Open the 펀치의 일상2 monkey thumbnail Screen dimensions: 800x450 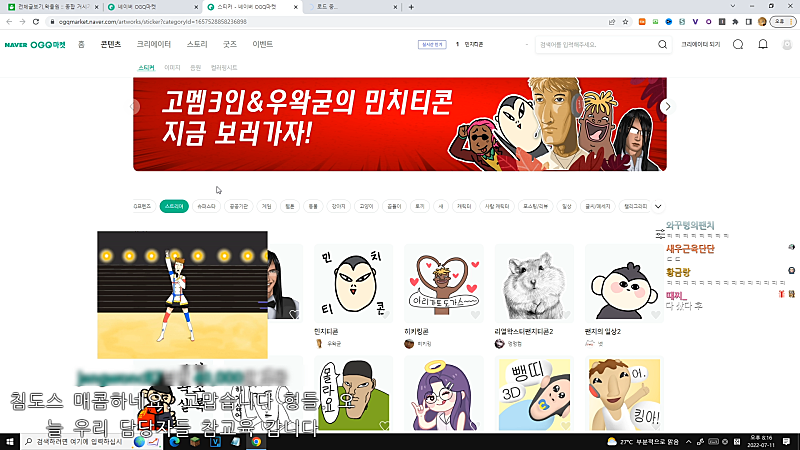pos(624,283)
